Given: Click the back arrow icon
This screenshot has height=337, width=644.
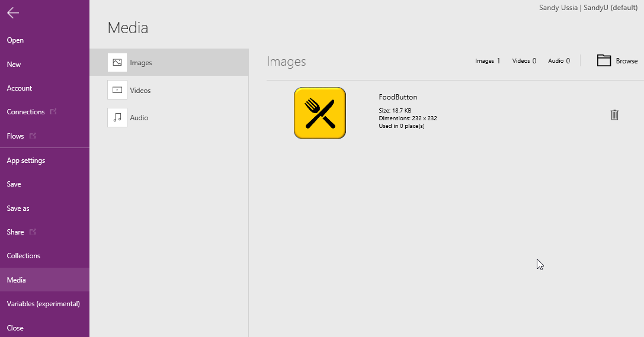Looking at the screenshot, I should tap(13, 13).
